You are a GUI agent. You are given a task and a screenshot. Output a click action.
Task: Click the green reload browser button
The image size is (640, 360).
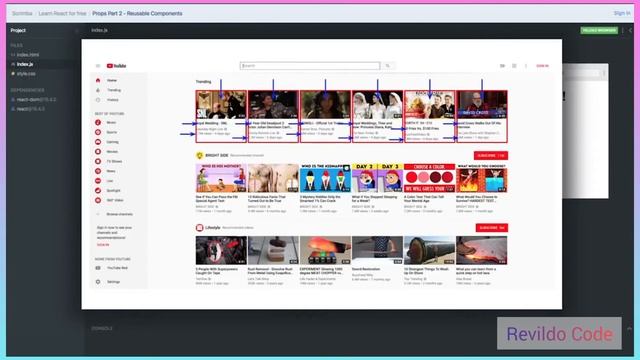(x=599, y=31)
